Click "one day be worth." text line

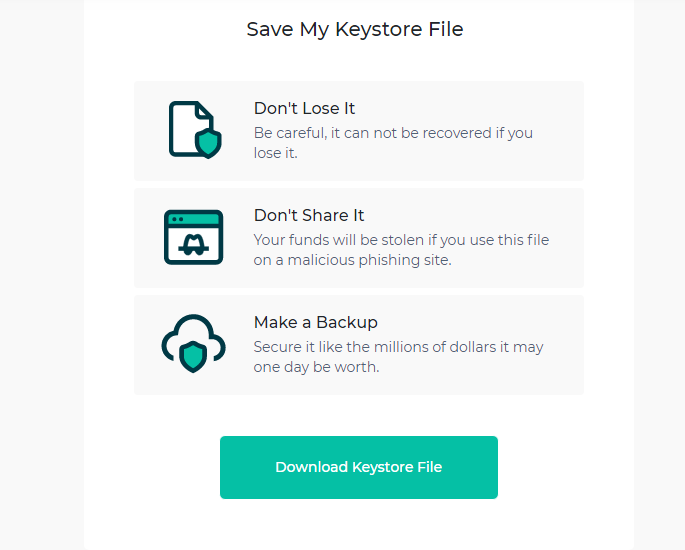point(316,367)
